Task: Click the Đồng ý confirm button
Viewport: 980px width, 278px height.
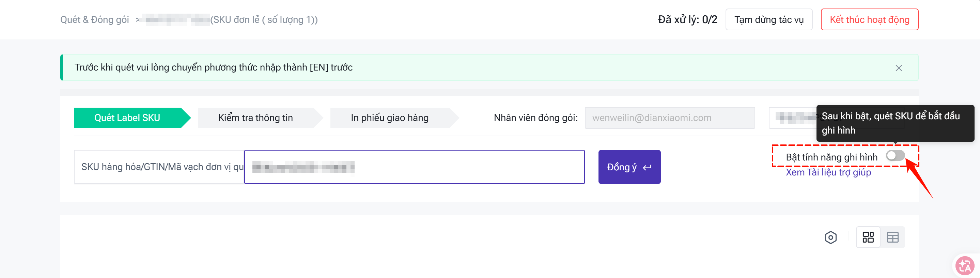Action: tap(629, 167)
